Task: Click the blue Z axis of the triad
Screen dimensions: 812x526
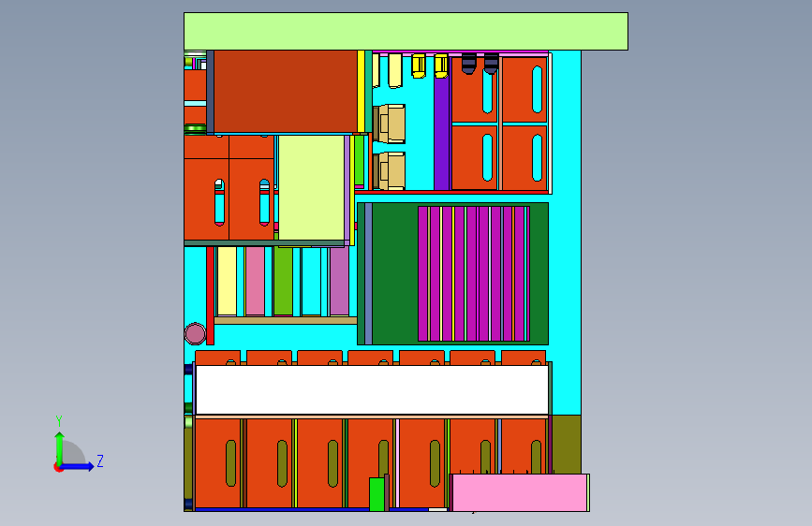Action: [x=78, y=466]
